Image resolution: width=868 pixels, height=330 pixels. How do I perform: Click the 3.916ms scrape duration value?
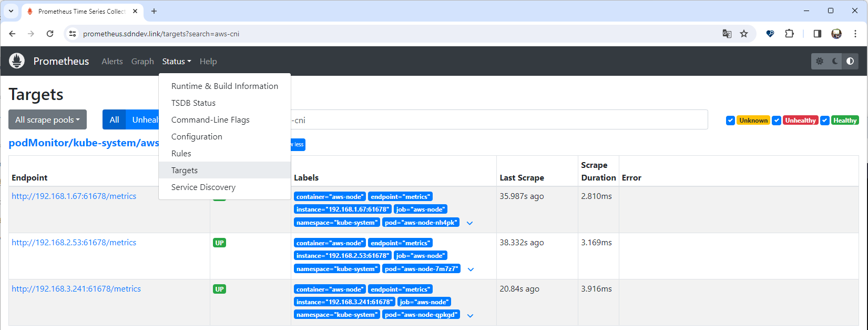tap(596, 288)
